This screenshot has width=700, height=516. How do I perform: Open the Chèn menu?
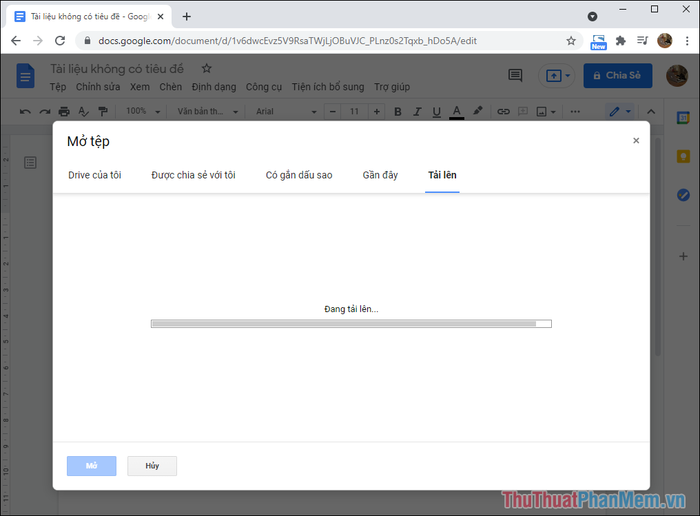[x=171, y=87]
